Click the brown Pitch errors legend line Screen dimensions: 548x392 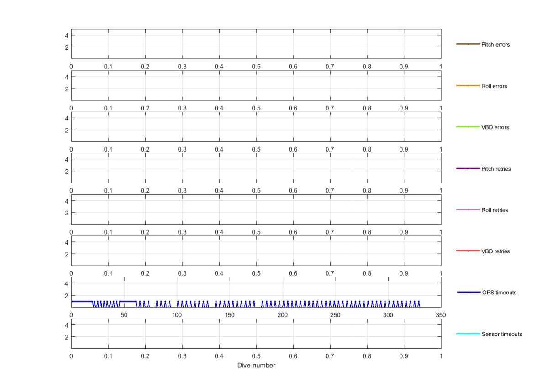coord(468,44)
